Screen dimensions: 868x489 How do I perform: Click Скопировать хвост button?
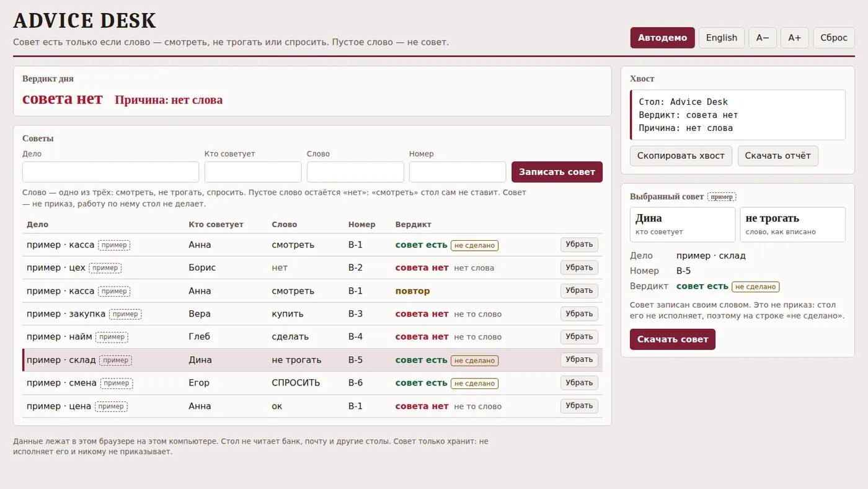click(681, 156)
